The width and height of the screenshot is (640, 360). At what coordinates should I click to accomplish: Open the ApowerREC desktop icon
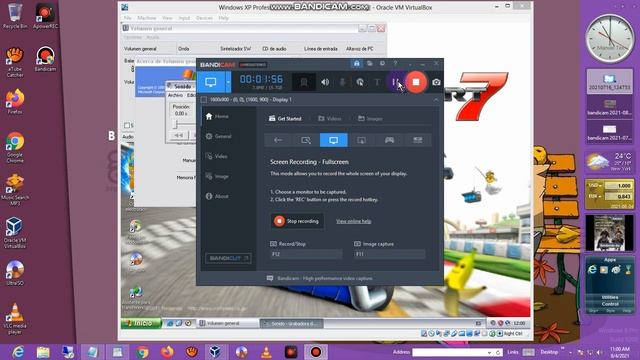[45, 16]
